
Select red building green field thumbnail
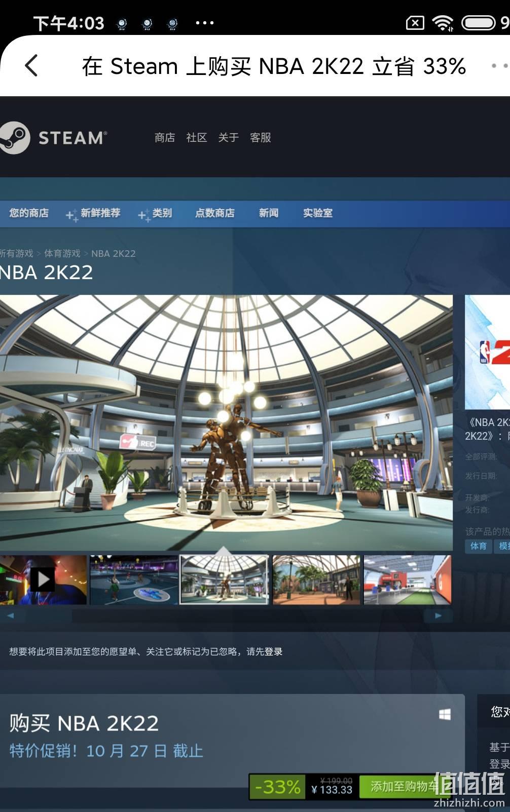click(408, 579)
